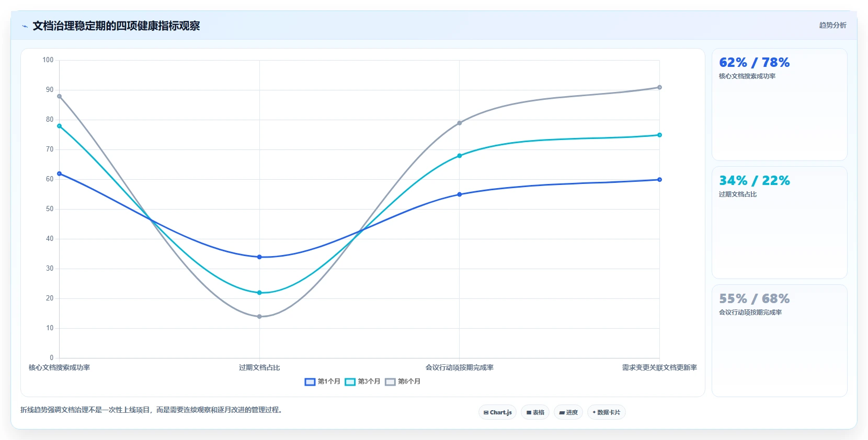Click the 80 y-axis label

pyautogui.click(x=50, y=120)
